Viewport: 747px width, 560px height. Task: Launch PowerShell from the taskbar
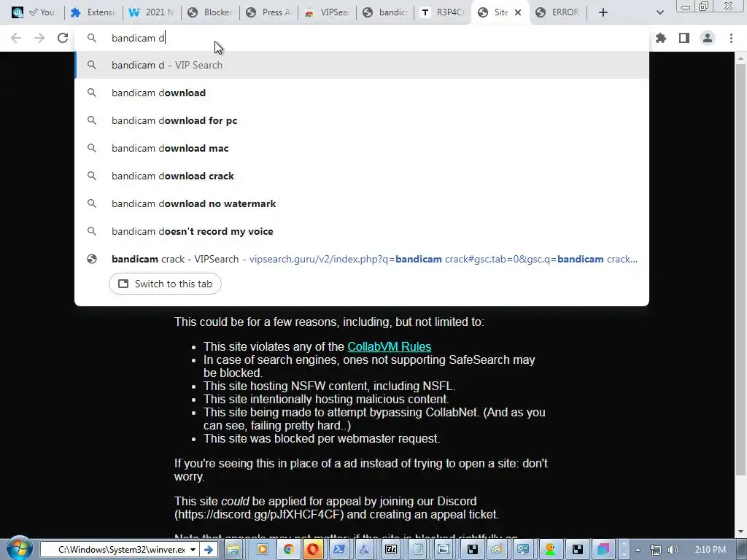coord(339,550)
